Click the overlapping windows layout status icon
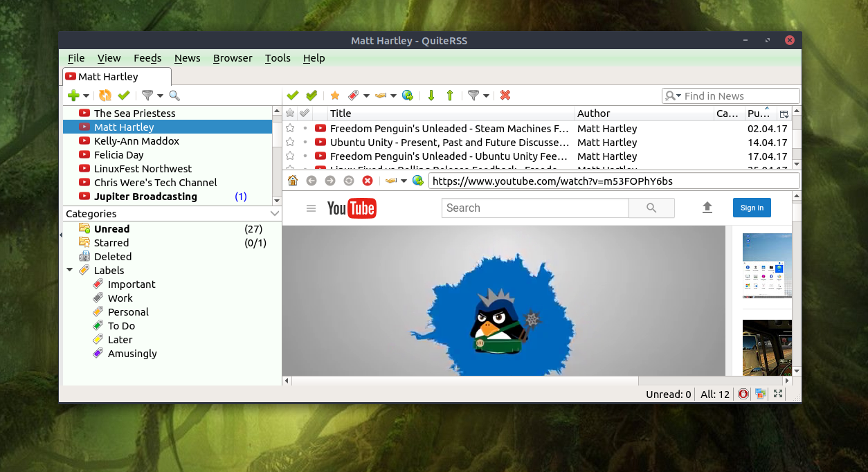The image size is (868, 472). click(x=761, y=394)
